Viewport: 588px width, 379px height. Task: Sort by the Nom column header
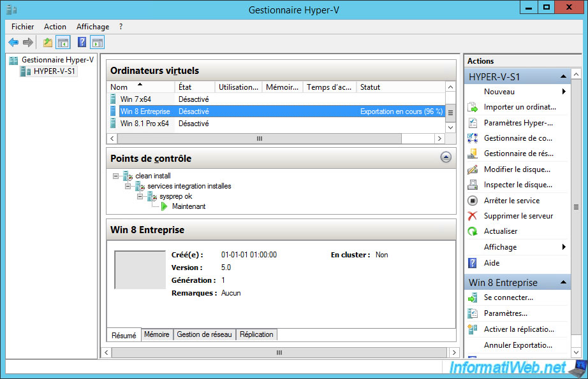pyautogui.click(x=141, y=87)
